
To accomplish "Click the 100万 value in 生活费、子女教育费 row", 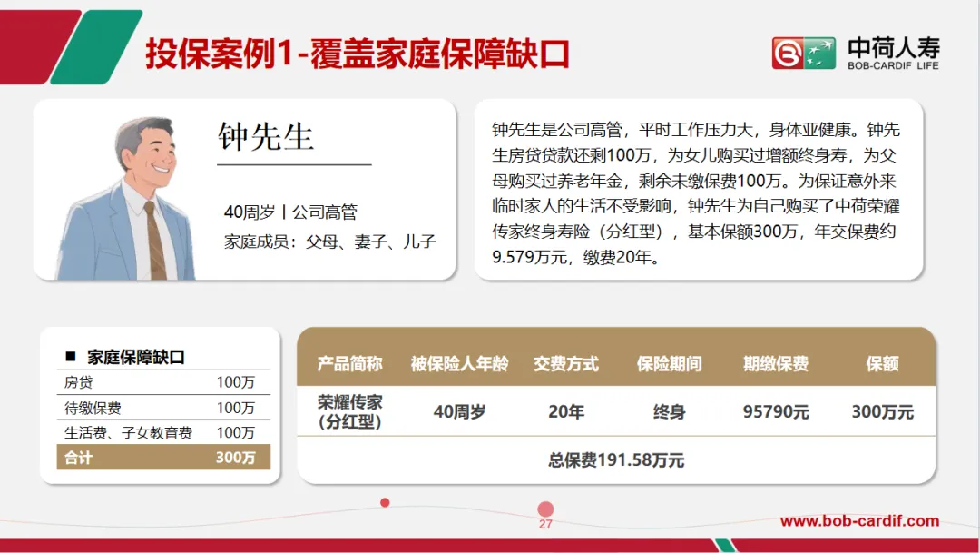I will 236,433.
